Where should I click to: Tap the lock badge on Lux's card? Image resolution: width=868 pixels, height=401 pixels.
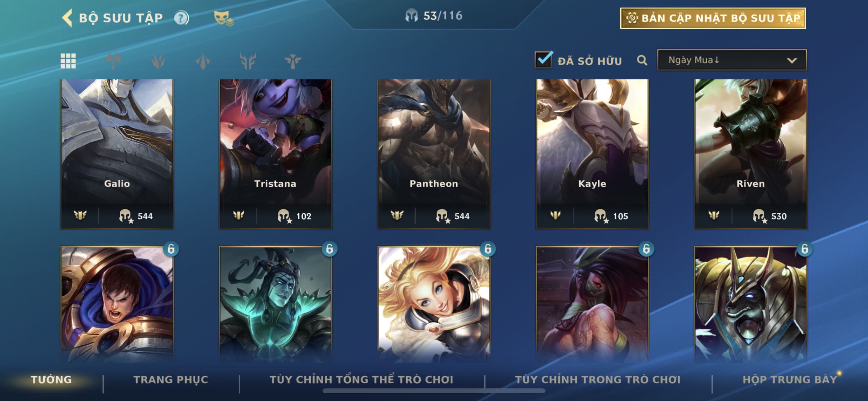(488, 249)
